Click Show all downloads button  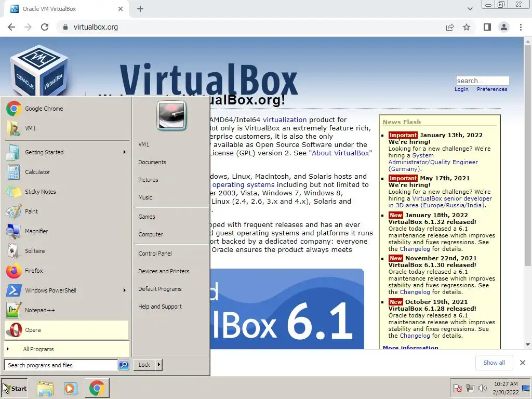494,363
